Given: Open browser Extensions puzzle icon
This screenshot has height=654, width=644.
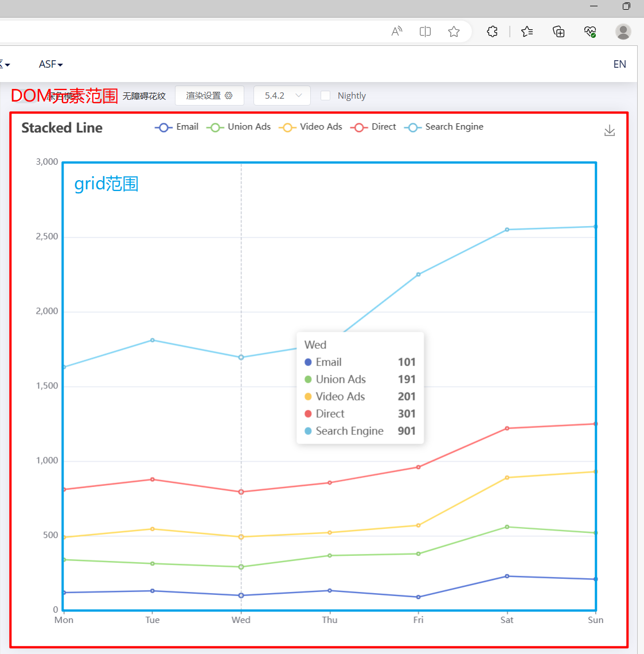Looking at the screenshot, I should (x=492, y=32).
